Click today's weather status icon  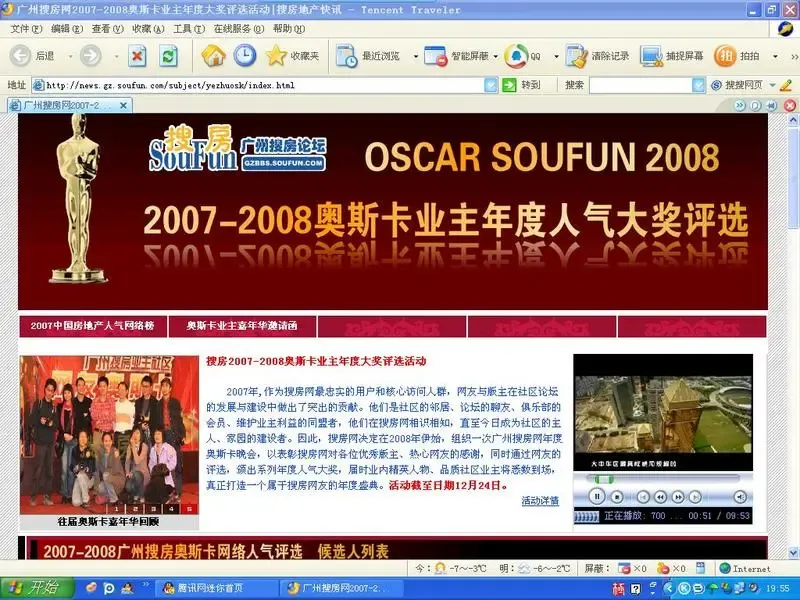pos(440,568)
